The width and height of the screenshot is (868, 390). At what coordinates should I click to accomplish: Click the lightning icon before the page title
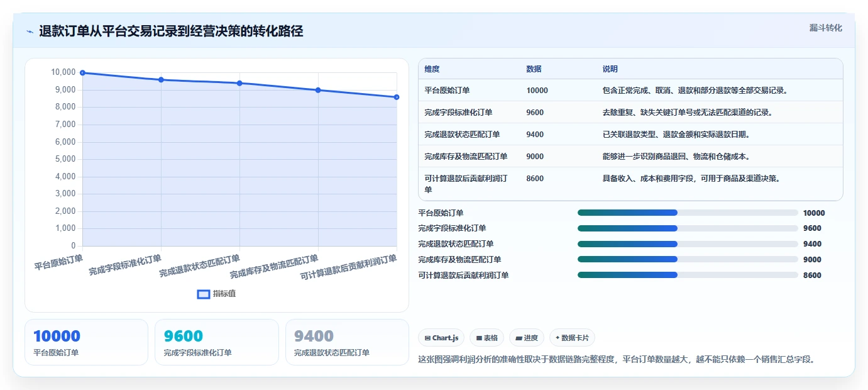(x=30, y=31)
